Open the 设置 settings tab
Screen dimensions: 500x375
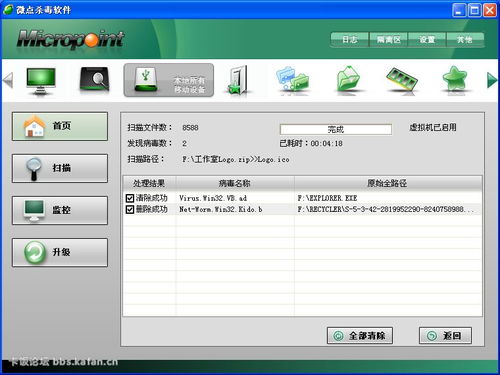427,40
